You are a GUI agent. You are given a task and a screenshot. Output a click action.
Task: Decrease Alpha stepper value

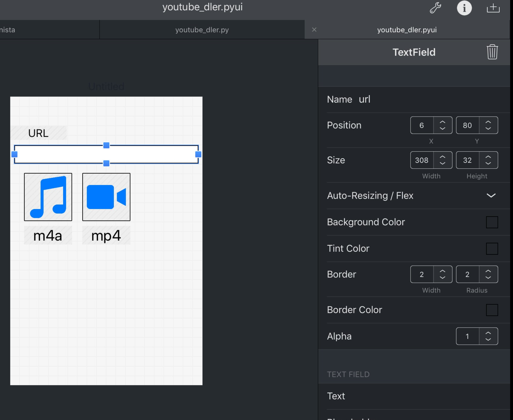pyautogui.click(x=488, y=339)
